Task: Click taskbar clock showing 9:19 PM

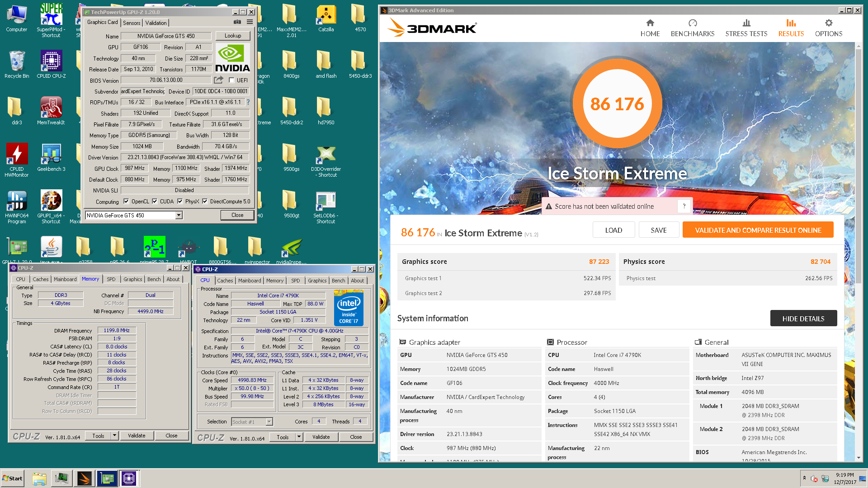Action: tap(845, 478)
